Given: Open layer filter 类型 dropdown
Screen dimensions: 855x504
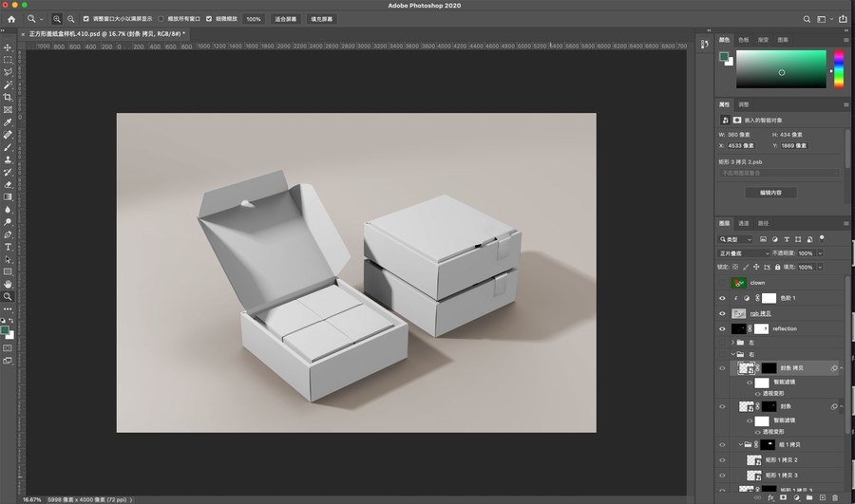Looking at the screenshot, I should (735, 239).
